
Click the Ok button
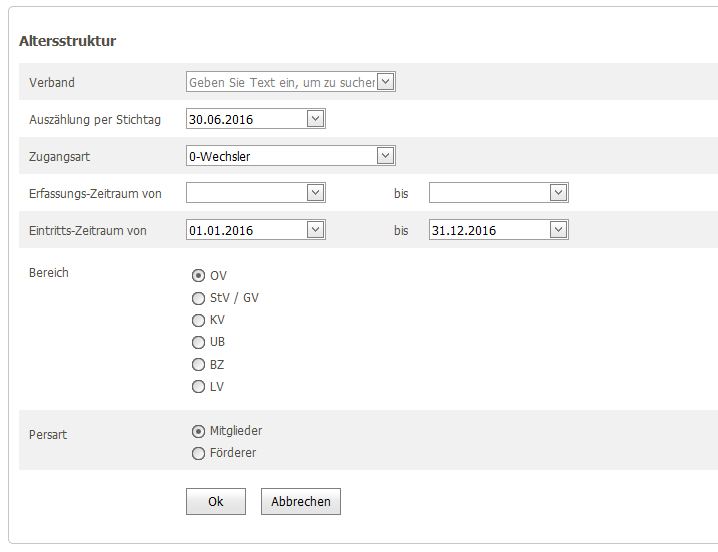pos(216,502)
